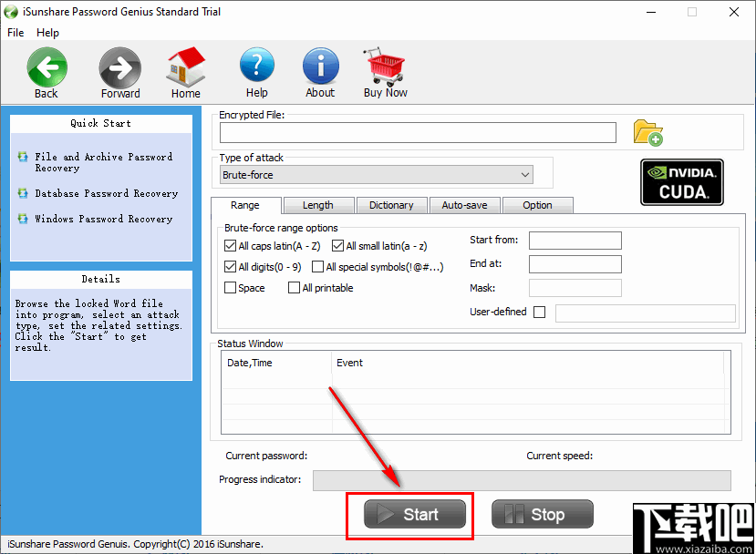
Task: Open File and Archive Password Recovery link
Action: coord(103,162)
